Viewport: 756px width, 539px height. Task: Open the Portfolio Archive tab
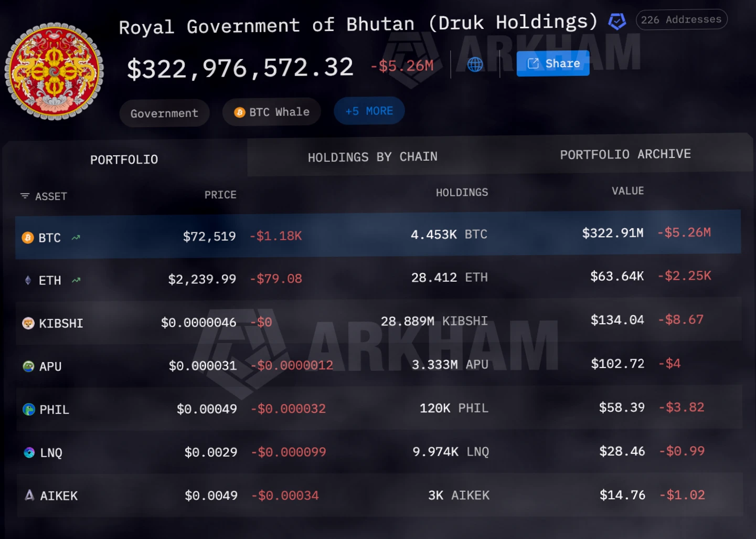[x=625, y=154]
